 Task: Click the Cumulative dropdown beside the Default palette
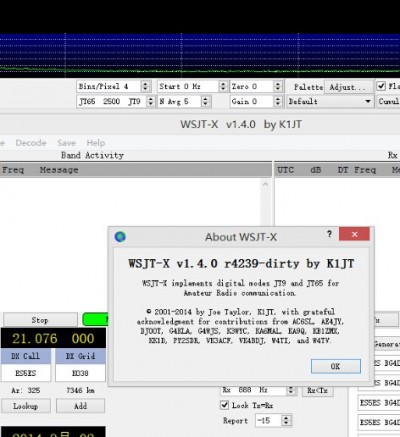[388, 101]
